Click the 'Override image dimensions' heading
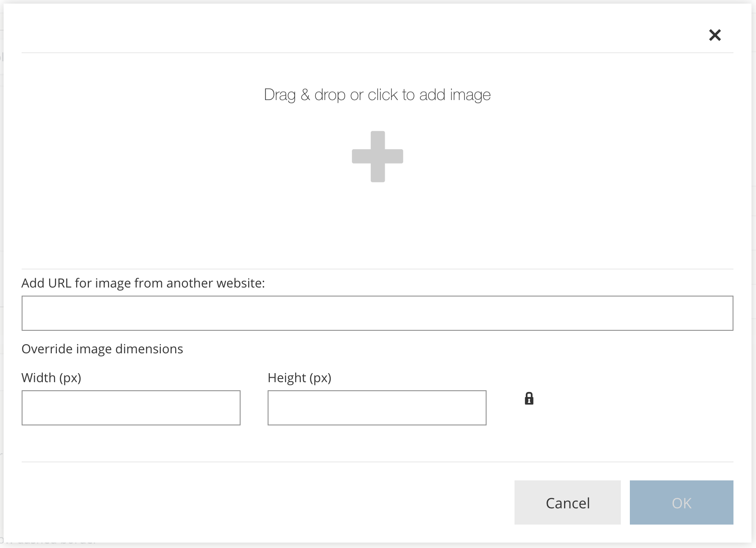This screenshot has height=548, width=756. point(102,349)
